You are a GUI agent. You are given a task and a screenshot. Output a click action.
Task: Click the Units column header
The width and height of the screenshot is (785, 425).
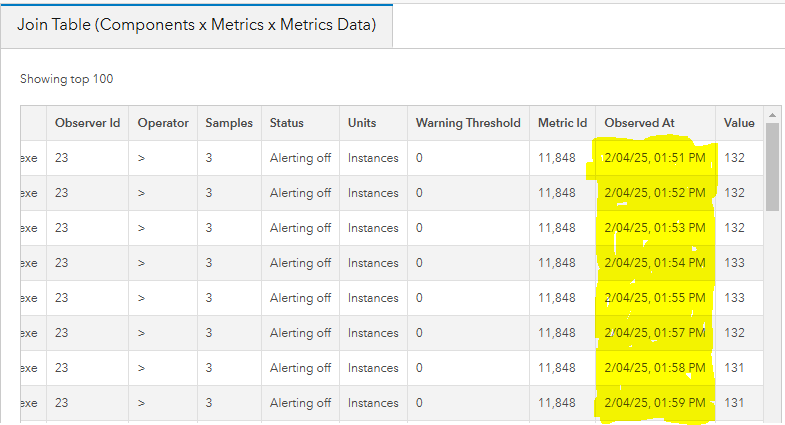pyautogui.click(x=362, y=123)
